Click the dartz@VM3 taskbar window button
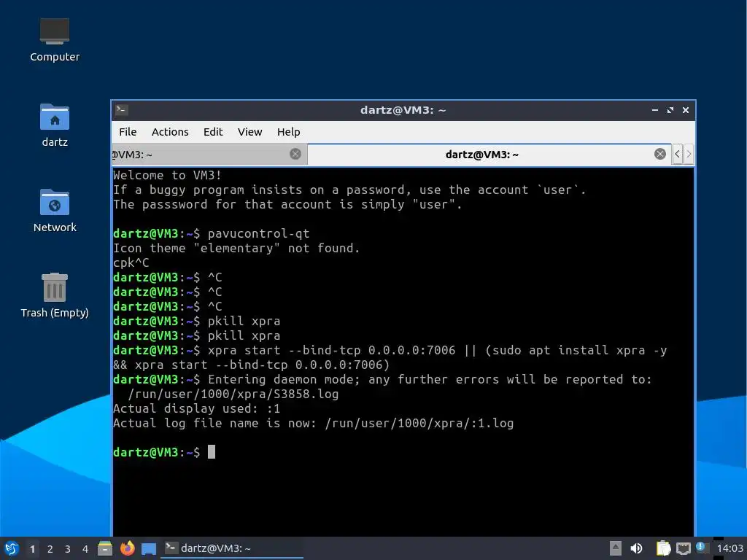This screenshot has width=747, height=560. [x=232, y=548]
